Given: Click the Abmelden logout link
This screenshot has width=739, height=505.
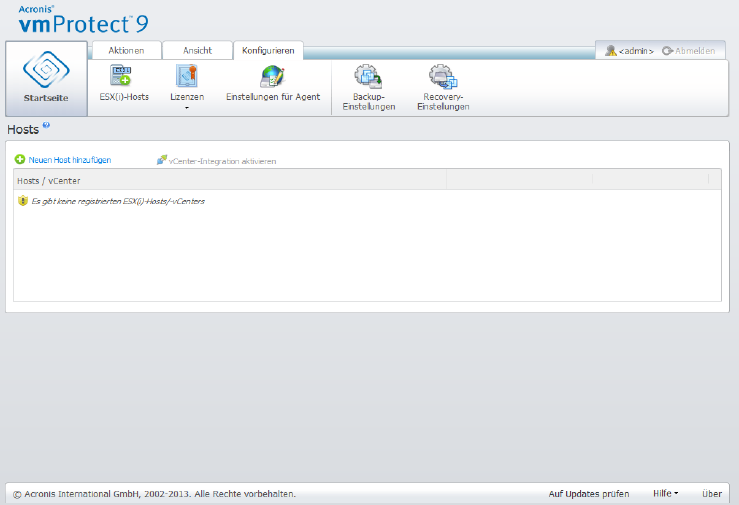Looking at the screenshot, I should pyautogui.click(x=689, y=51).
